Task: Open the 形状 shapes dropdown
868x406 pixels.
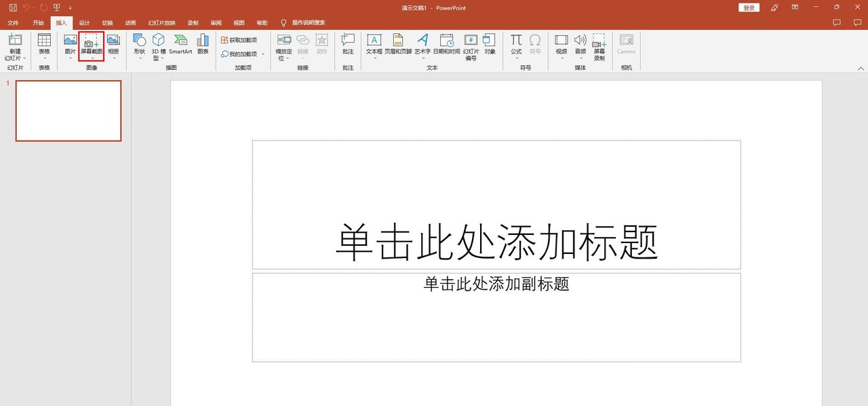Action: click(x=138, y=48)
